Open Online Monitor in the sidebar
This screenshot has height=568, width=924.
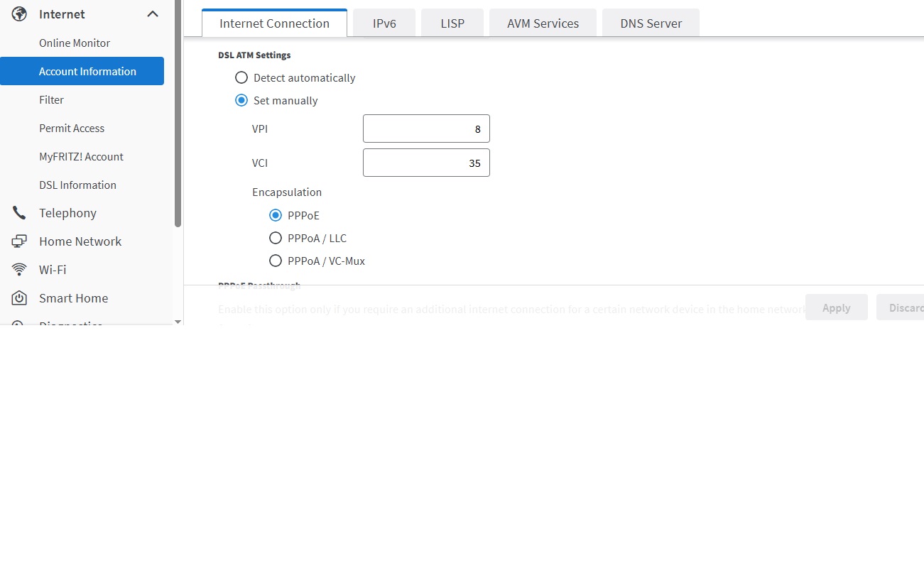click(75, 43)
